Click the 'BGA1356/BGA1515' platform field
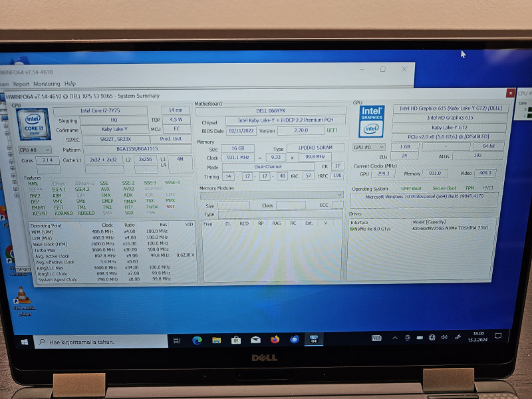Viewport: 532px width, 399px height. tap(137, 148)
